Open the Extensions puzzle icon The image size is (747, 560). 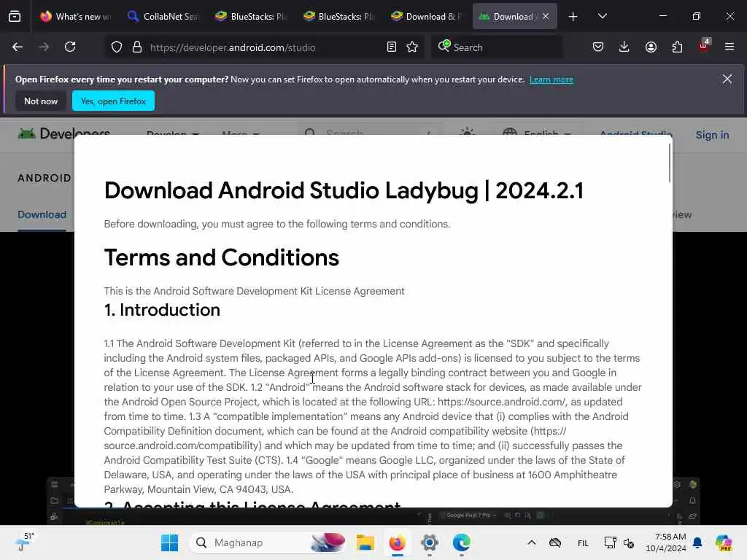click(677, 47)
